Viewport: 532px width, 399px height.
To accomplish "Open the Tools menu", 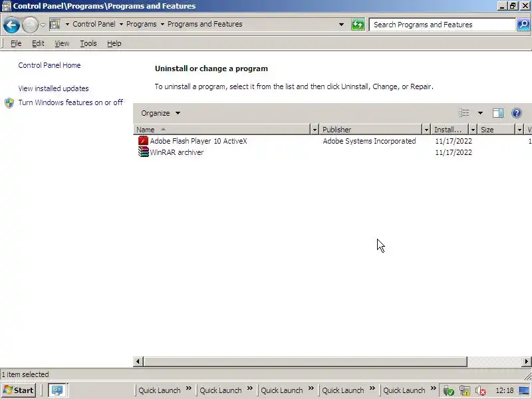I will pos(88,43).
